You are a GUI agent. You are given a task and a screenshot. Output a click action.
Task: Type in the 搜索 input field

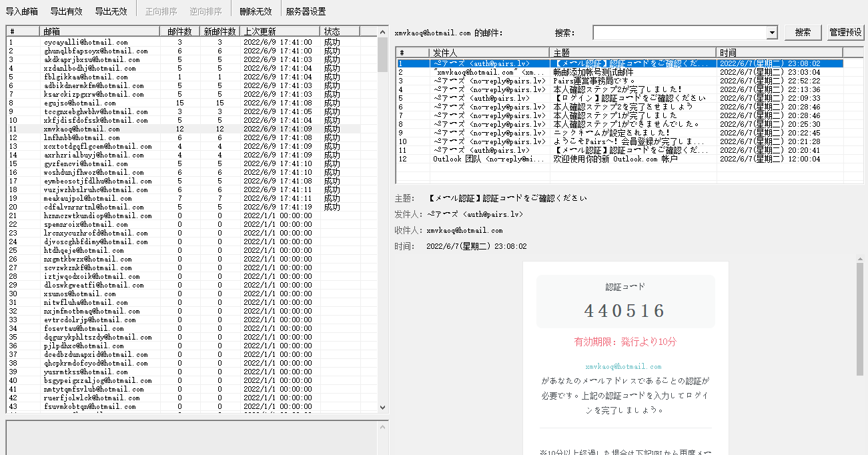679,33
